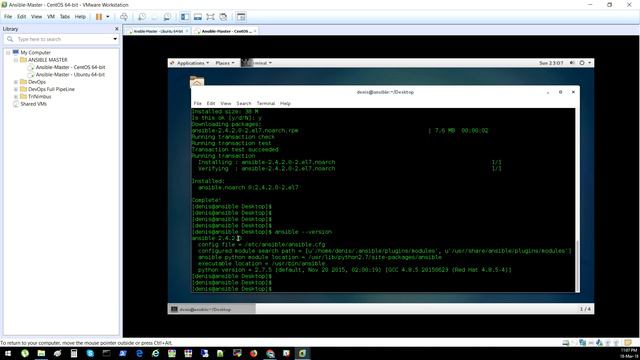This screenshot has height=360, width=640.
Task: Open the home folder icon on the guest desktop
Action: click(197, 81)
